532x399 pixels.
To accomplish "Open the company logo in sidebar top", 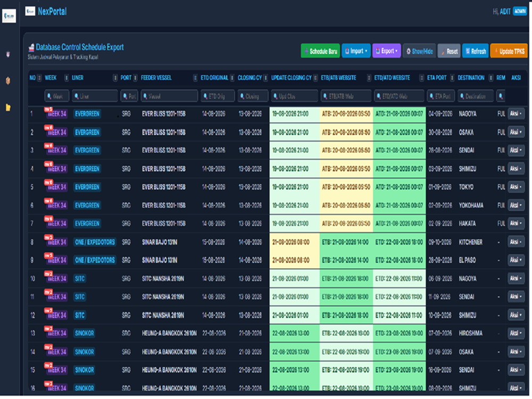I will (9, 16).
